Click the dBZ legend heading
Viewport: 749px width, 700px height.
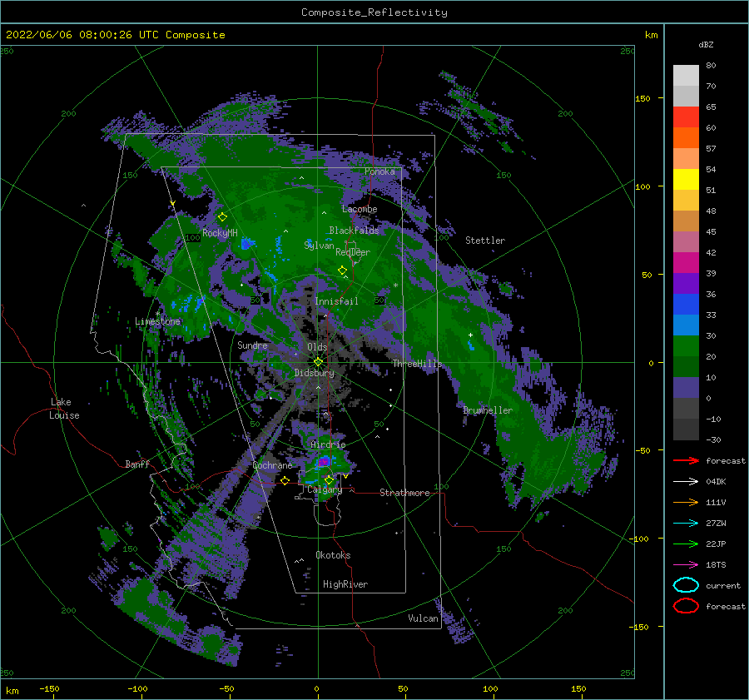[x=706, y=44]
